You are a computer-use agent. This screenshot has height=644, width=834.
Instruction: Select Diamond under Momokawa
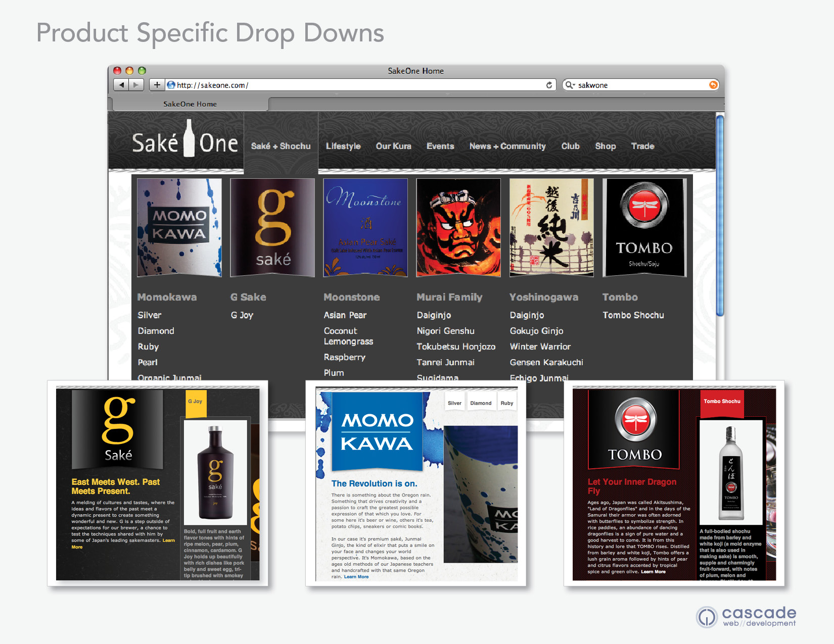coord(156,331)
